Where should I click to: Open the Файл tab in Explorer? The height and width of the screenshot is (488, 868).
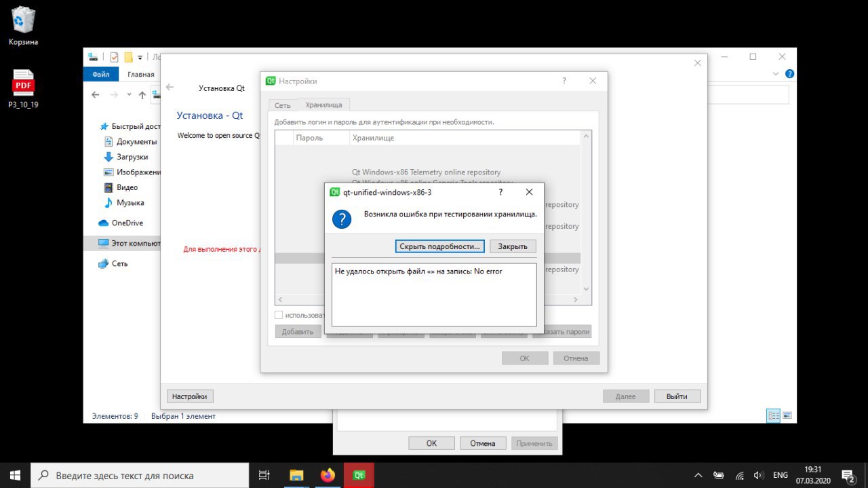click(101, 75)
